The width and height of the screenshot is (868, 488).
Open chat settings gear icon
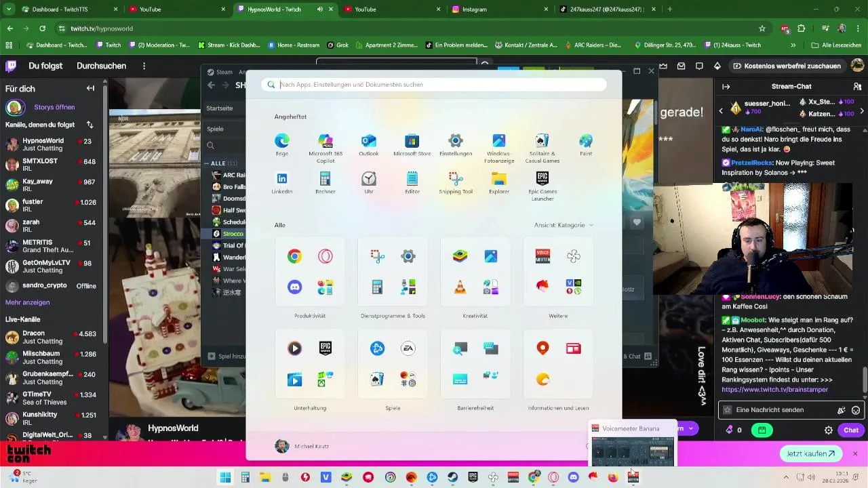(829, 430)
